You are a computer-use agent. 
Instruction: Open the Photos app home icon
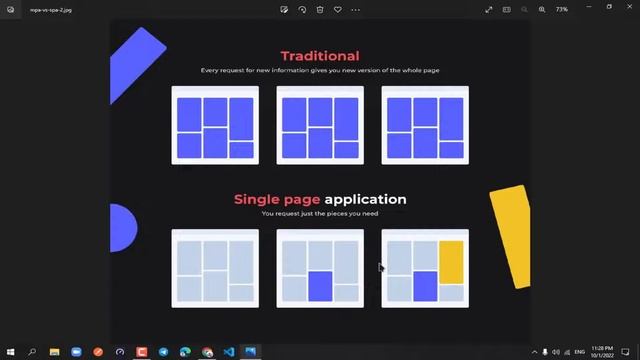pyautogui.click(x=11, y=10)
